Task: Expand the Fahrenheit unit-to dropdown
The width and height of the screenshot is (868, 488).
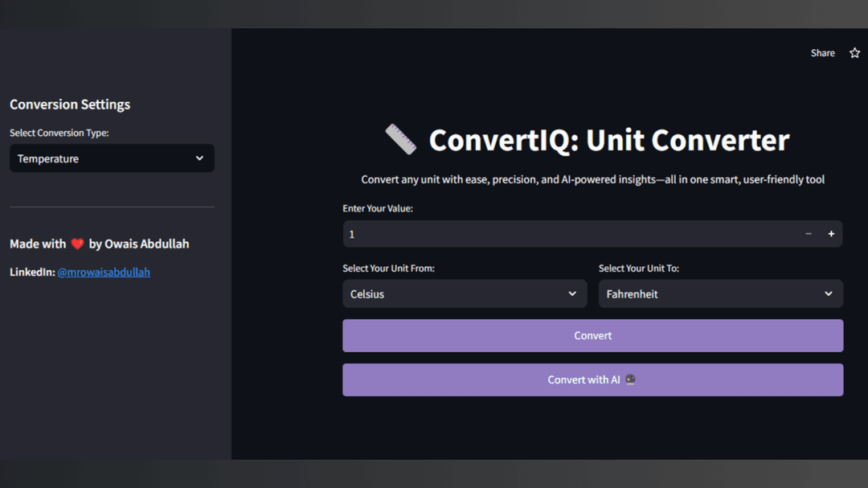Action: click(x=720, y=294)
